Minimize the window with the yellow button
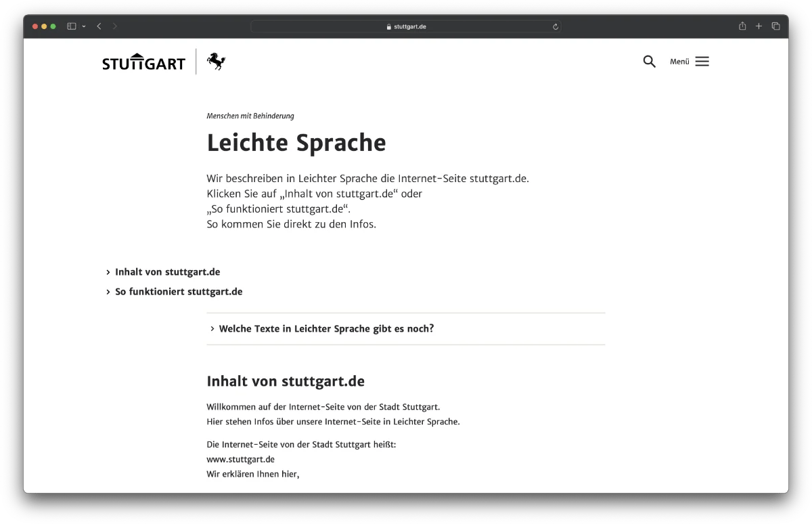Screen dimensions: 812x524 point(44,26)
